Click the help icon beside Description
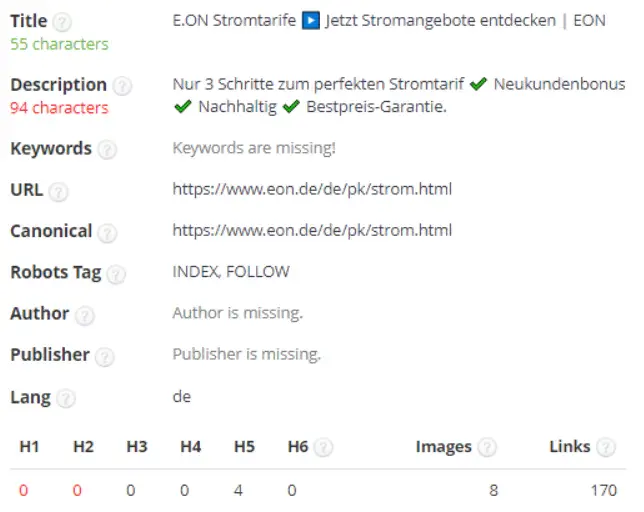The height and width of the screenshot is (512, 644). point(122,86)
